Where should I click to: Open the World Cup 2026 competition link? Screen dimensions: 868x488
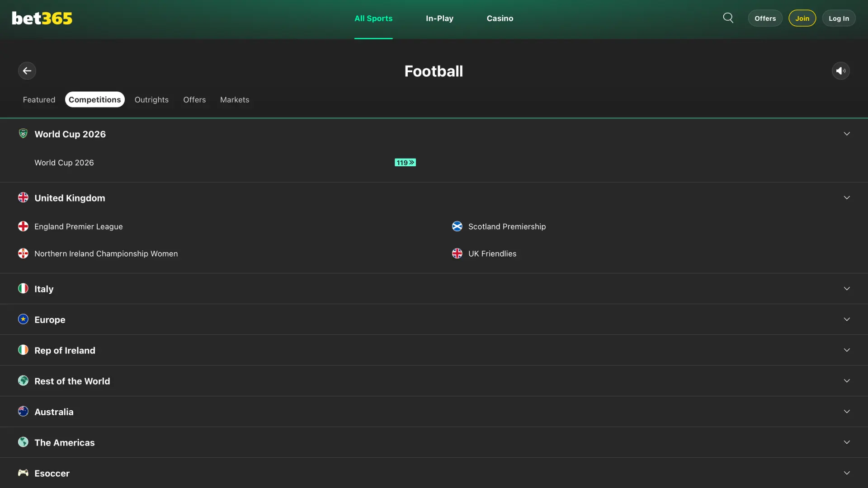[x=64, y=163]
